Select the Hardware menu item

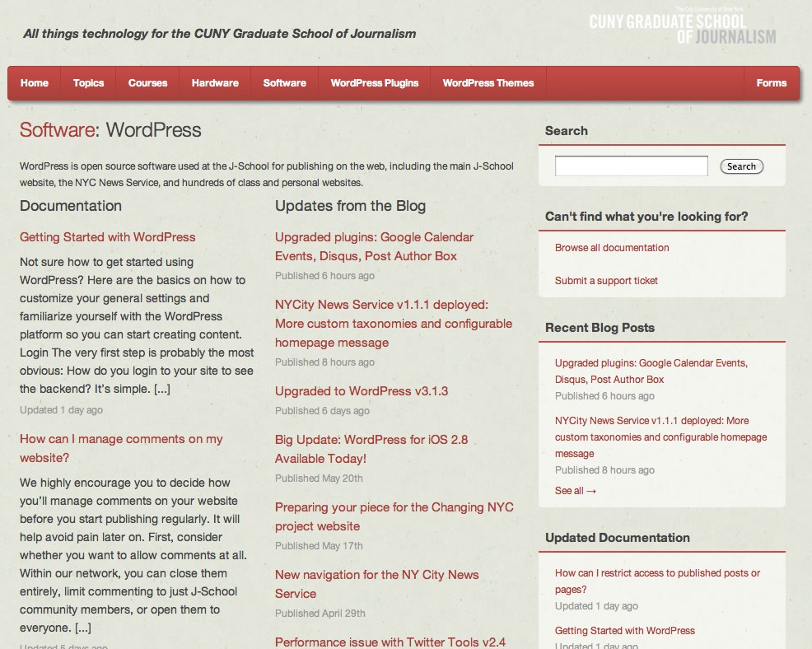pos(215,83)
